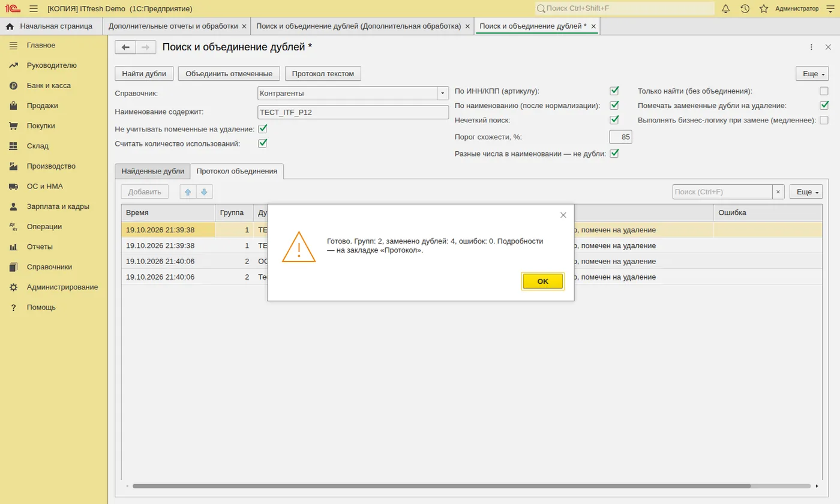840x504 pixels.
Task: Move row up with arrow icon
Action: (x=188, y=192)
